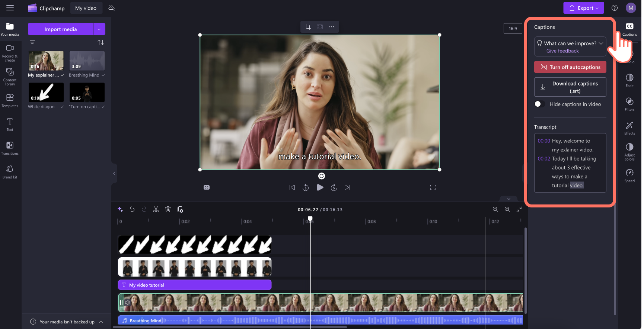Open the Filters properties tab
Screen dimensions: 644x329
629,104
